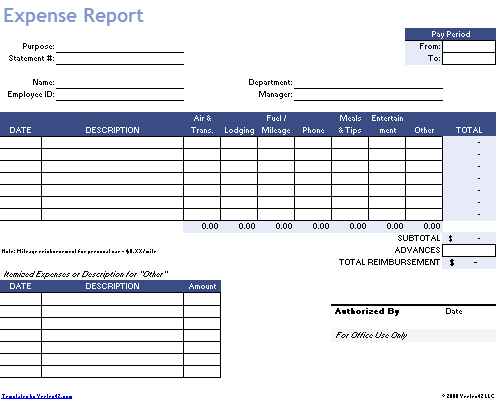Click the ADVANCES input box

point(469,250)
